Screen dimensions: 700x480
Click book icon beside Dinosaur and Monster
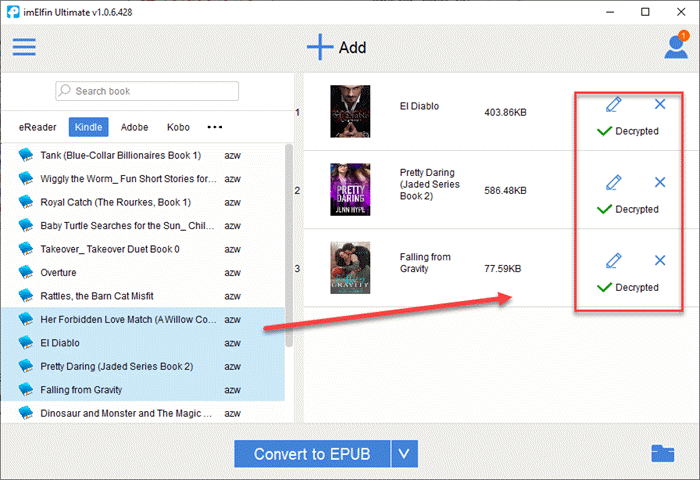(x=26, y=413)
